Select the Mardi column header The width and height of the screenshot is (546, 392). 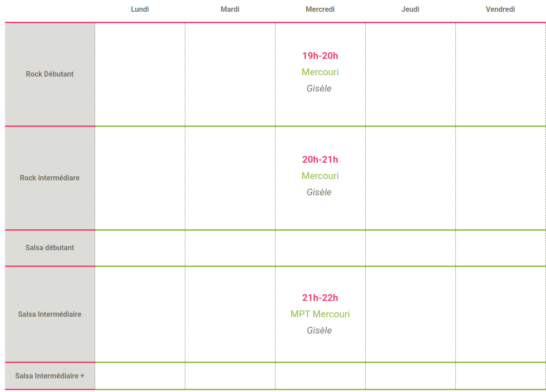[230, 9]
